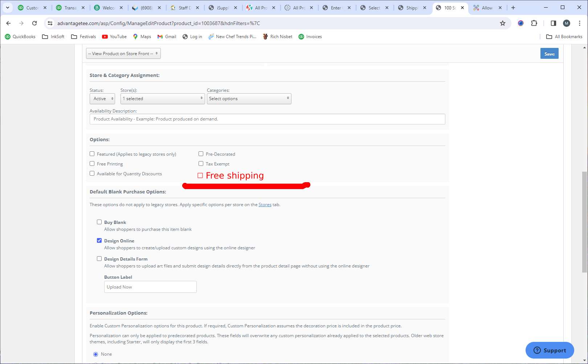Click the browser address bar URL
The image size is (588, 364).
tap(159, 23)
